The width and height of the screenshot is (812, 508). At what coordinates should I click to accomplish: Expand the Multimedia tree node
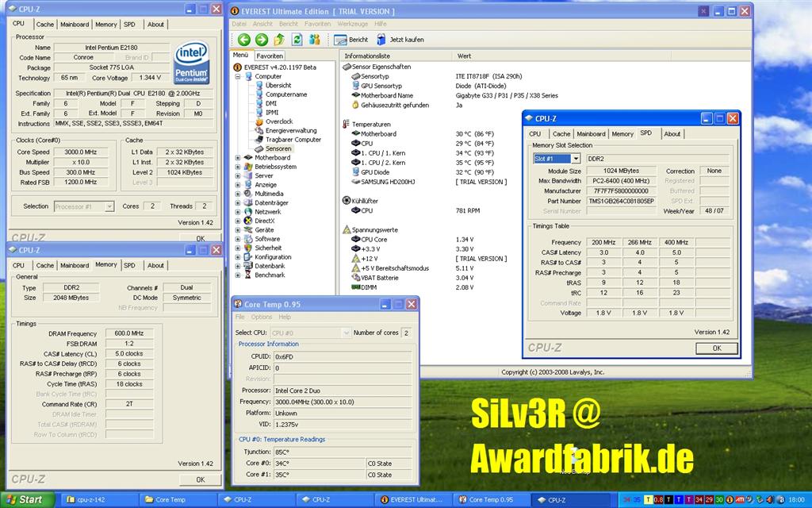pyautogui.click(x=238, y=194)
